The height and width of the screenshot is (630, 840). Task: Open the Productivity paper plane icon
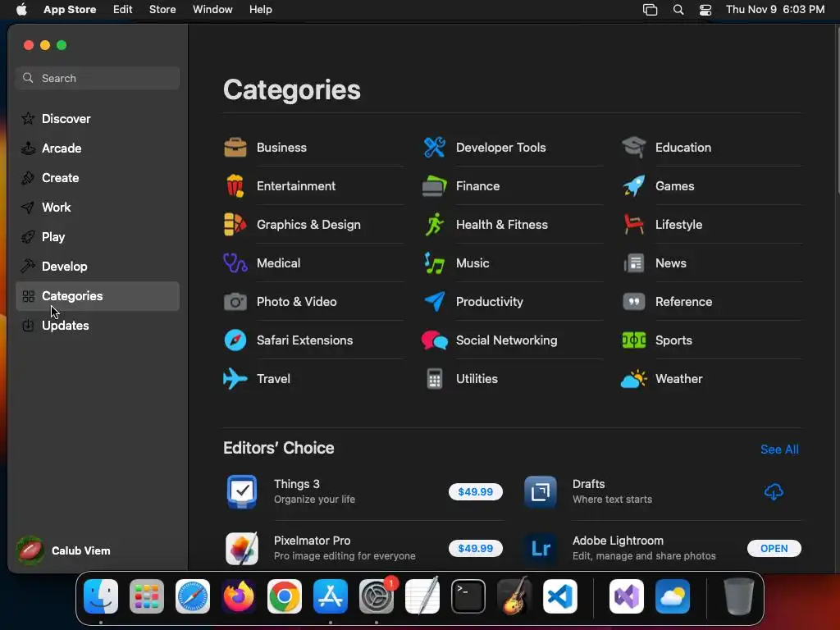tap(435, 302)
